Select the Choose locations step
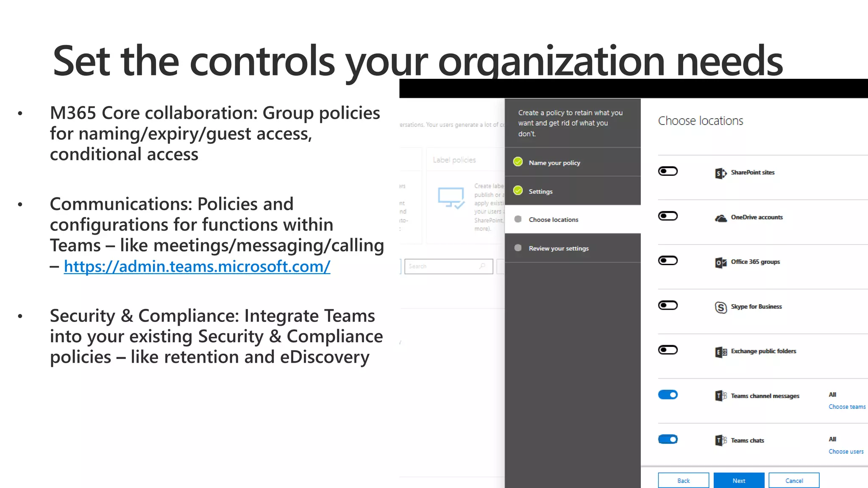868x488 pixels. 573,219
